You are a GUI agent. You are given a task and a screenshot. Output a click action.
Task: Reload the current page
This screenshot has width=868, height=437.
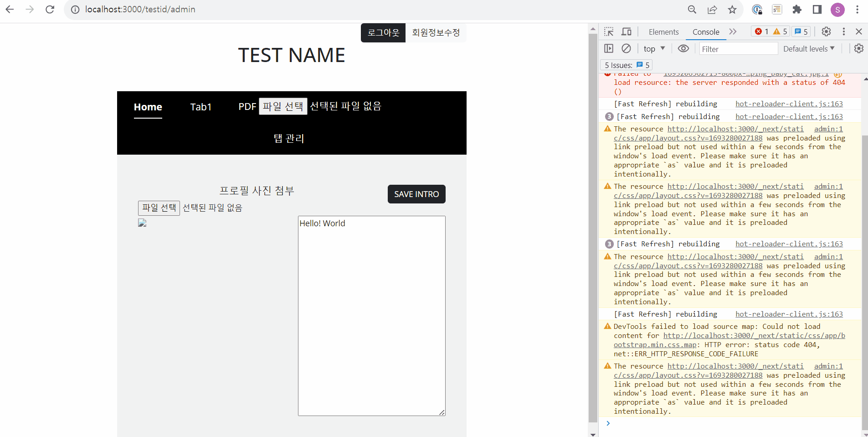(x=50, y=9)
